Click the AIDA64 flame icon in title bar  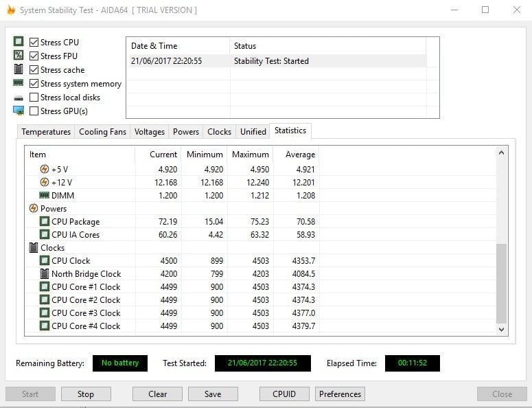[11, 10]
